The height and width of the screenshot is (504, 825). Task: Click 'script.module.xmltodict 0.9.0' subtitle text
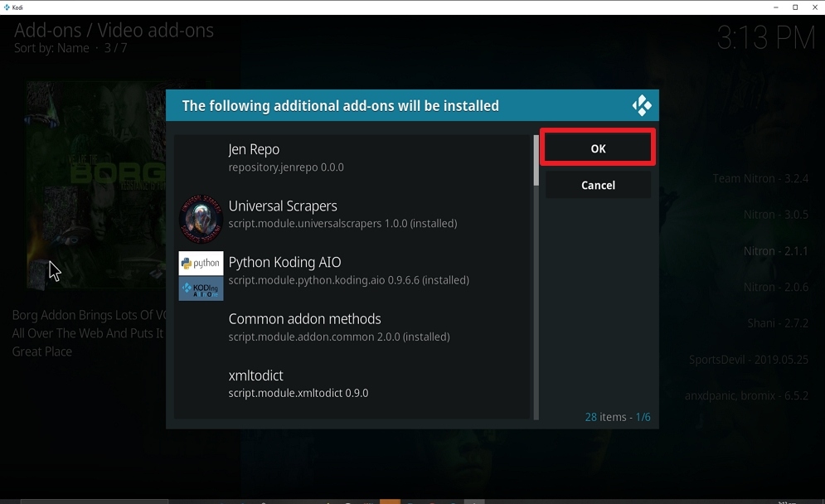298,393
